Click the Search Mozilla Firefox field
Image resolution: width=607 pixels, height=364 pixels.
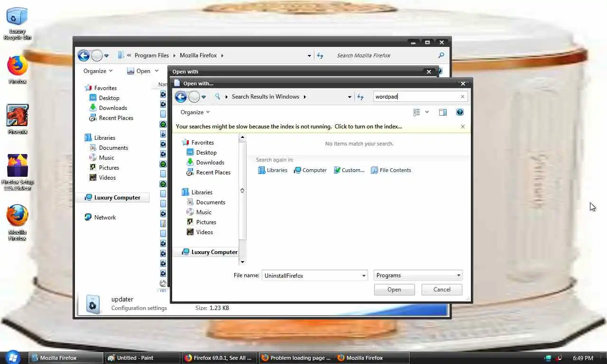pos(385,55)
